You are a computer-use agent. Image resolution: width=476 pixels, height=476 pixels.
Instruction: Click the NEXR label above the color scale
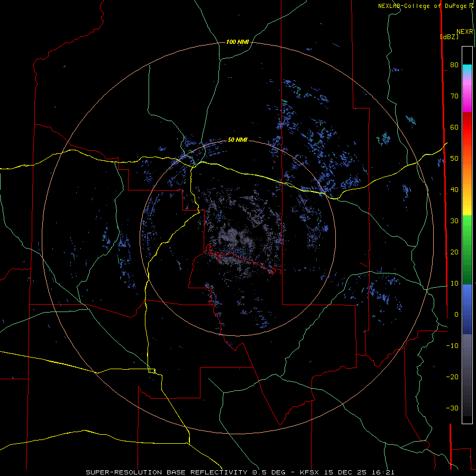coord(465,32)
